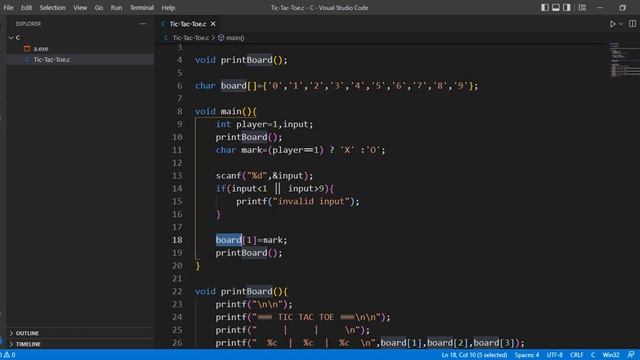The image size is (640, 360).
Task: Open the Go menu
Action: click(99, 8)
